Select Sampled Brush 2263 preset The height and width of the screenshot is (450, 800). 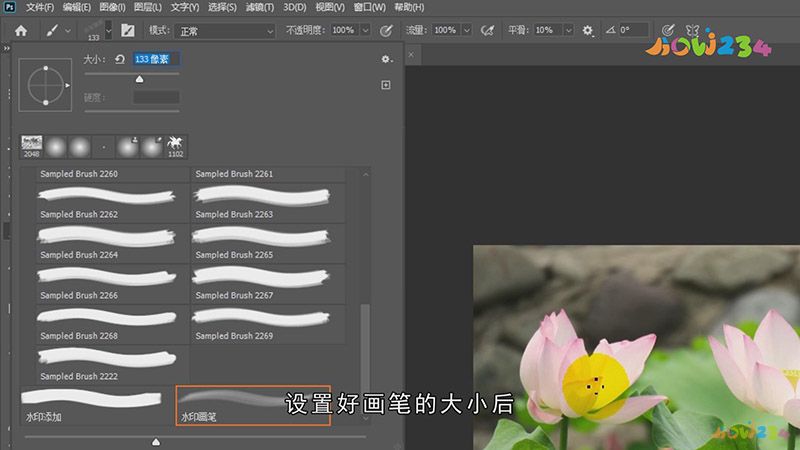coord(268,203)
